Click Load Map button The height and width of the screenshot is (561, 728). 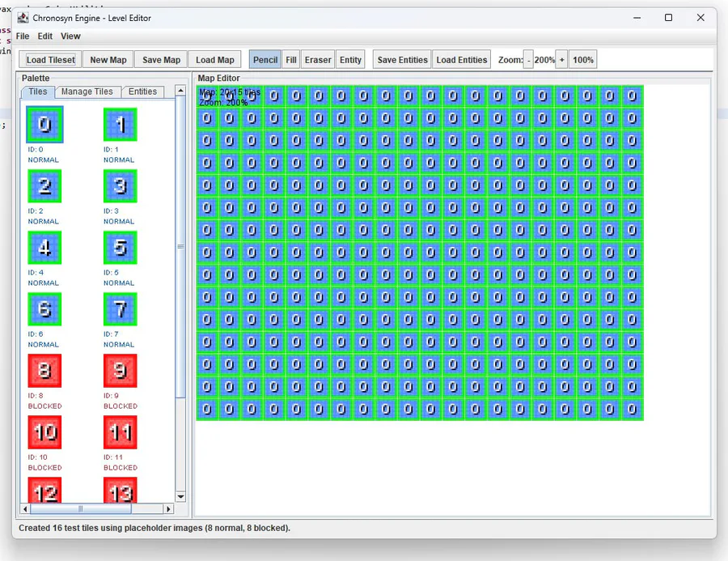tap(215, 60)
